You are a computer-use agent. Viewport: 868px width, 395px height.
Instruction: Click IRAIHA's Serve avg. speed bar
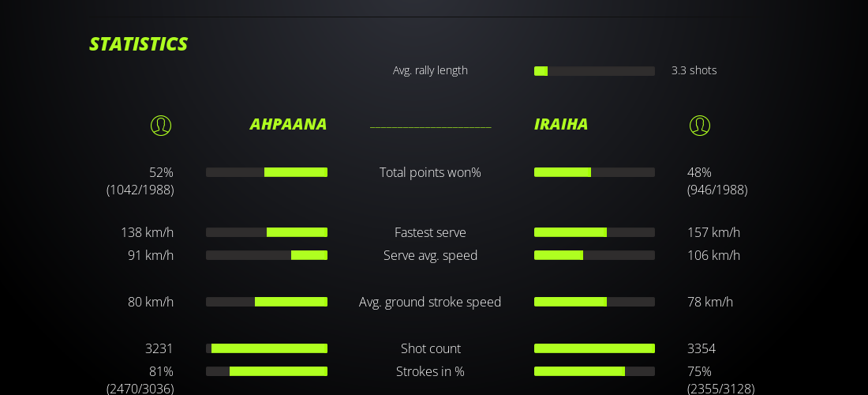[594, 255]
